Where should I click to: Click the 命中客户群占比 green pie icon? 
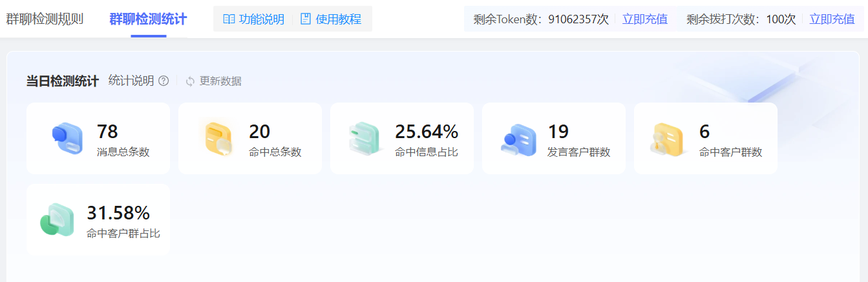pyautogui.click(x=58, y=219)
